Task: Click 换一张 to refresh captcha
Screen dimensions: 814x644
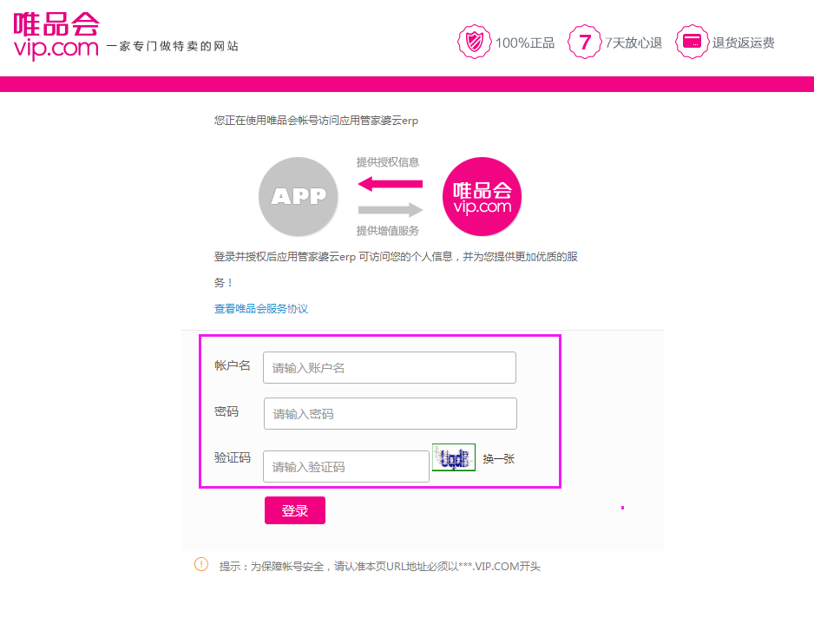Action: coord(499,459)
